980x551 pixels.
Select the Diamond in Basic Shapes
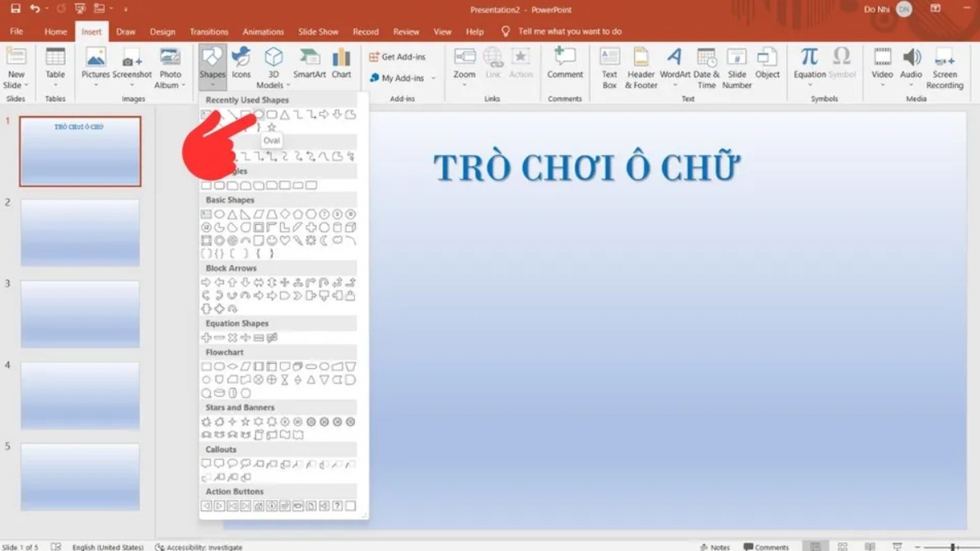(x=285, y=214)
